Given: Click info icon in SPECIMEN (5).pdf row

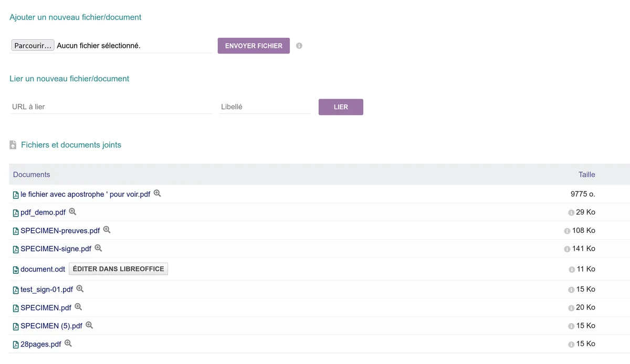Looking at the screenshot, I should 571,326.
